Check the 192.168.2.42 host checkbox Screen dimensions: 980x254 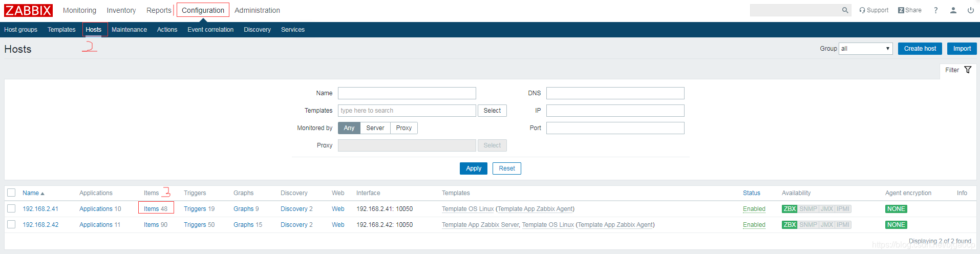click(11, 225)
